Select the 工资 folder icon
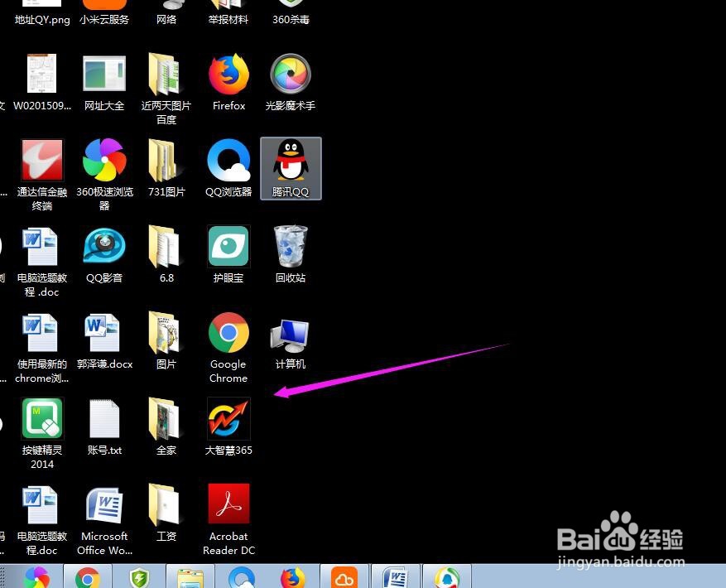Viewport: 726px width, 588px height. pos(166,513)
